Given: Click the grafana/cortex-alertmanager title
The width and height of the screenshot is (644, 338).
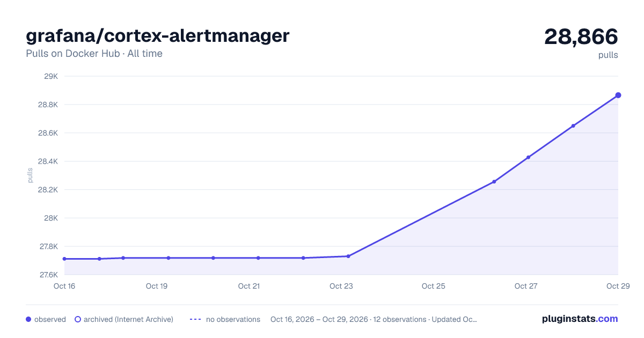Looking at the screenshot, I should point(158,35).
